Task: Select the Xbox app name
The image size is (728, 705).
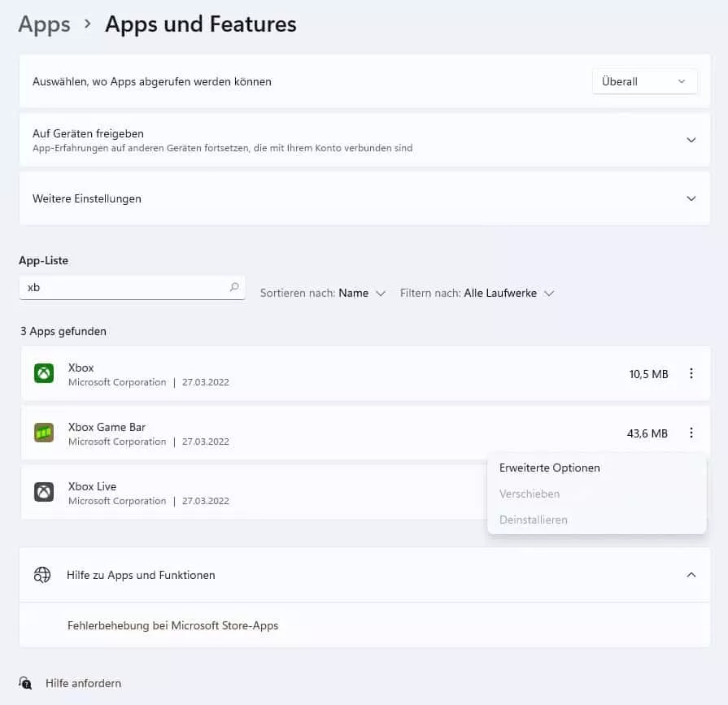Action: (81, 368)
